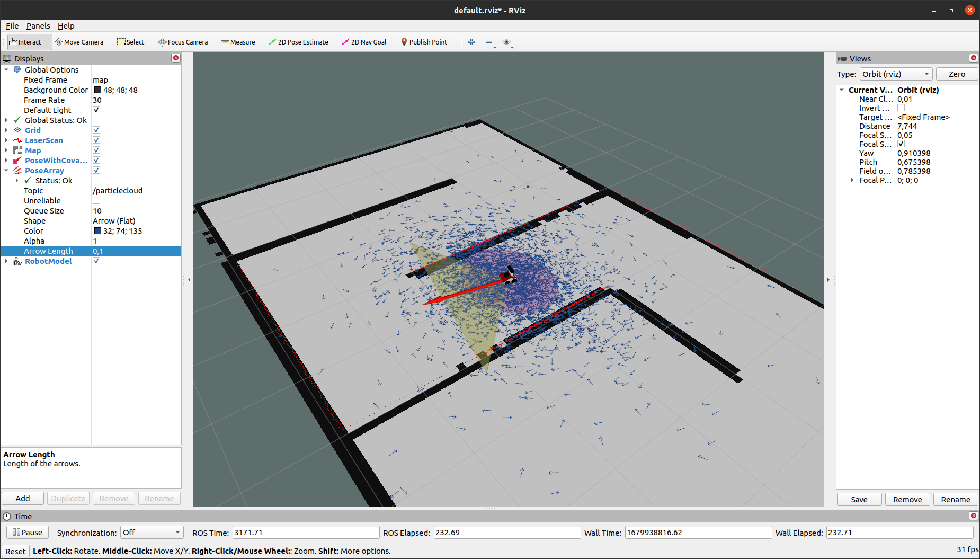
Task: Click the plus add-tool icon in toolbar
Action: [x=471, y=42]
